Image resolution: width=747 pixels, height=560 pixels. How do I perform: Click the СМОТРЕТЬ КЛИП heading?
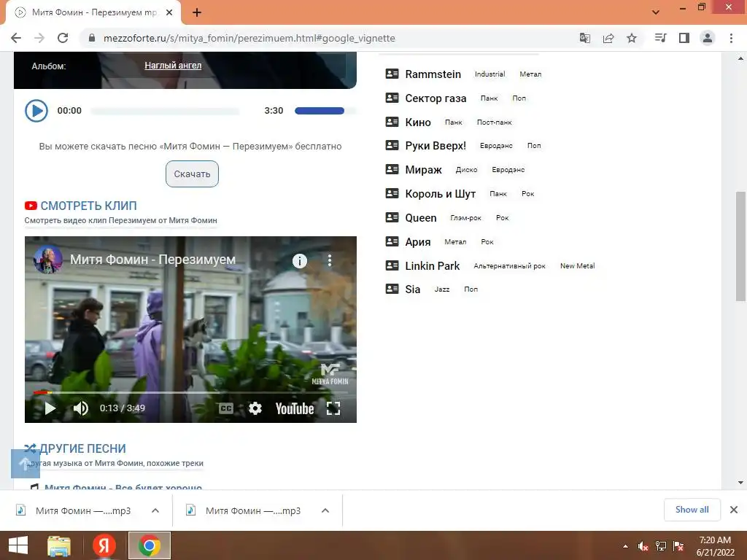pyautogui.click(x=88, y=206)
